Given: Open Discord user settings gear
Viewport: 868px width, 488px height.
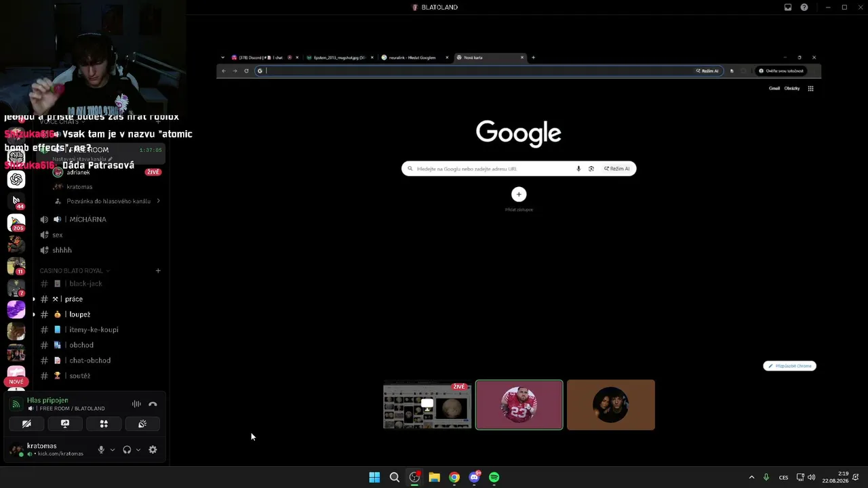Looking at the screenshot, I should pos(153,449).
